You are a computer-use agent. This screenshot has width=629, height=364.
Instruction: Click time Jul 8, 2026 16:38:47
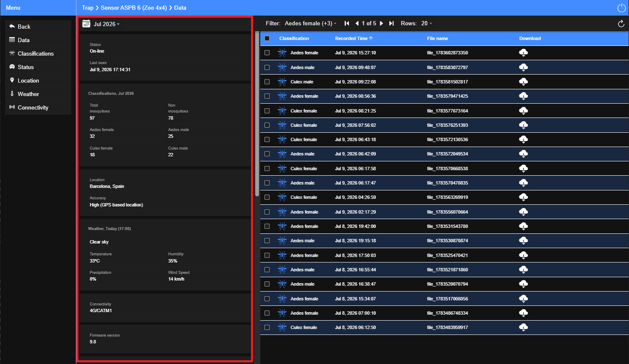tap(355, 284)
